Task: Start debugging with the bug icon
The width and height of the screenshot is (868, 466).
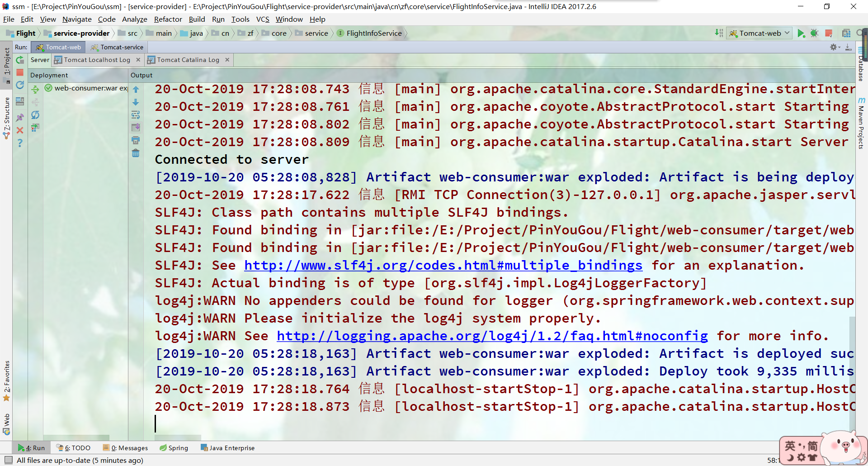Action: (815, 33)
